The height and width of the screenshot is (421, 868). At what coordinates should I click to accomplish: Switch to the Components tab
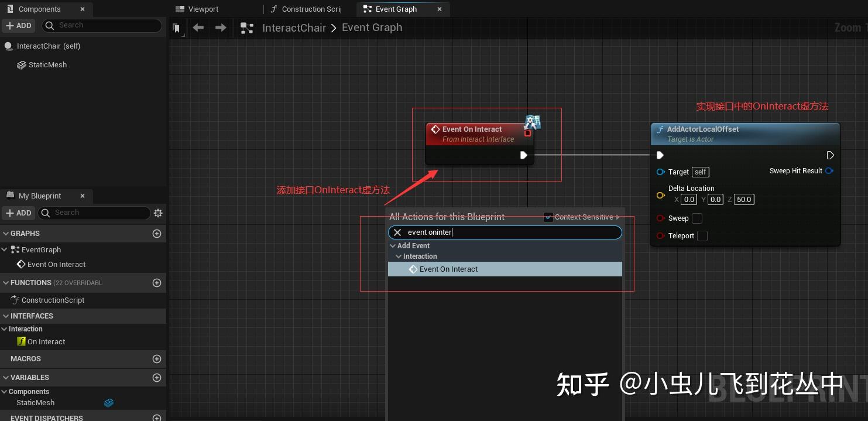pos(39,9)
